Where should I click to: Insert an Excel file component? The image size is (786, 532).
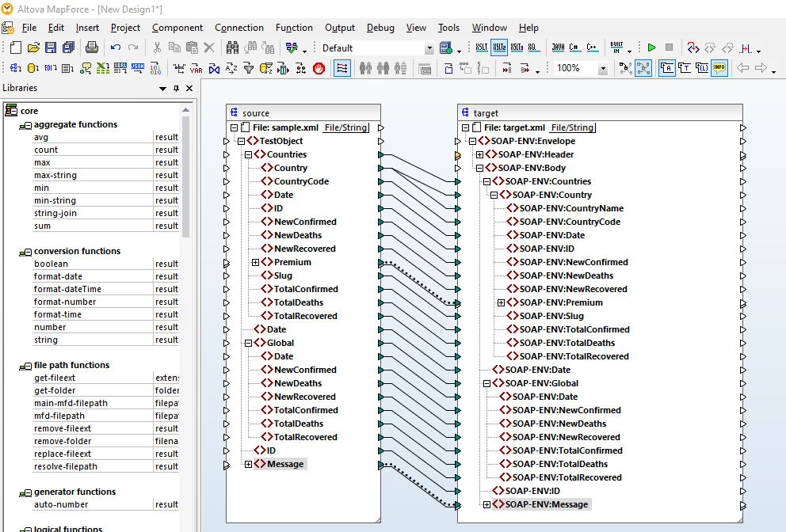point(102,69)
